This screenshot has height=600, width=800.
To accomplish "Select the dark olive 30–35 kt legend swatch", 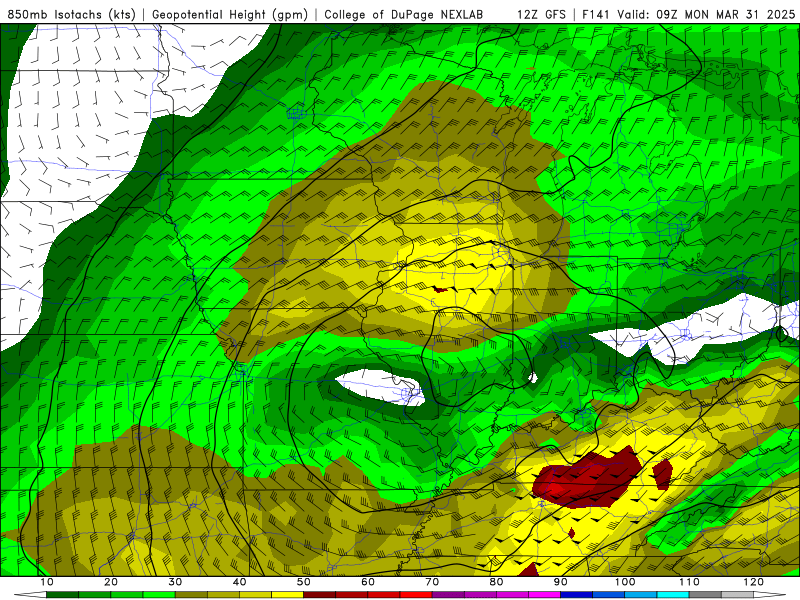I will pyautogui.click(x=191, y=595).
